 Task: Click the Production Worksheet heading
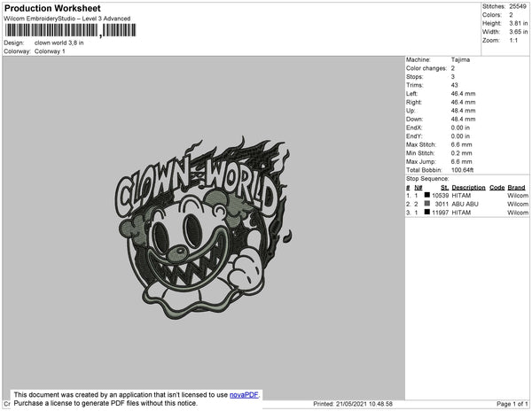tap(52, 8)
